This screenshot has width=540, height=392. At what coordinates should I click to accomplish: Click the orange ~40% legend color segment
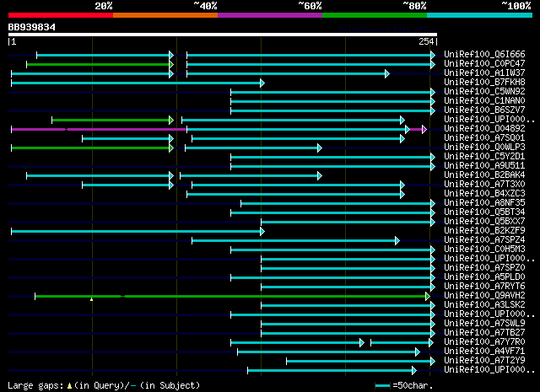click(x=165, y=15)
